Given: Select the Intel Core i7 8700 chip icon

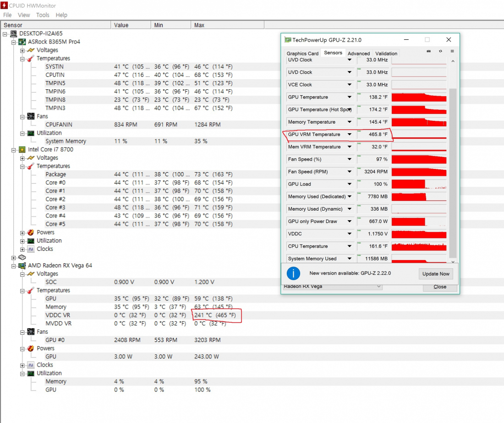Looking at the screenshot, I should coord(22,150).
